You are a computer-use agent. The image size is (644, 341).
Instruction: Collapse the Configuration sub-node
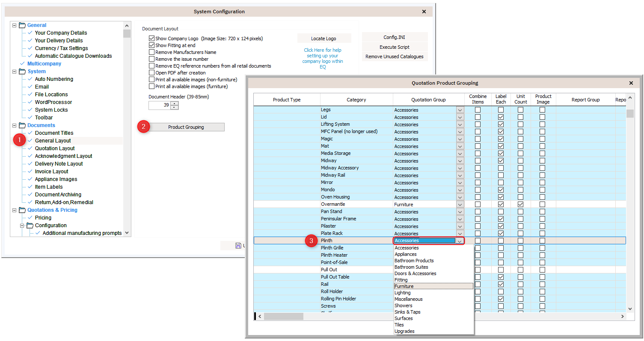22,225
